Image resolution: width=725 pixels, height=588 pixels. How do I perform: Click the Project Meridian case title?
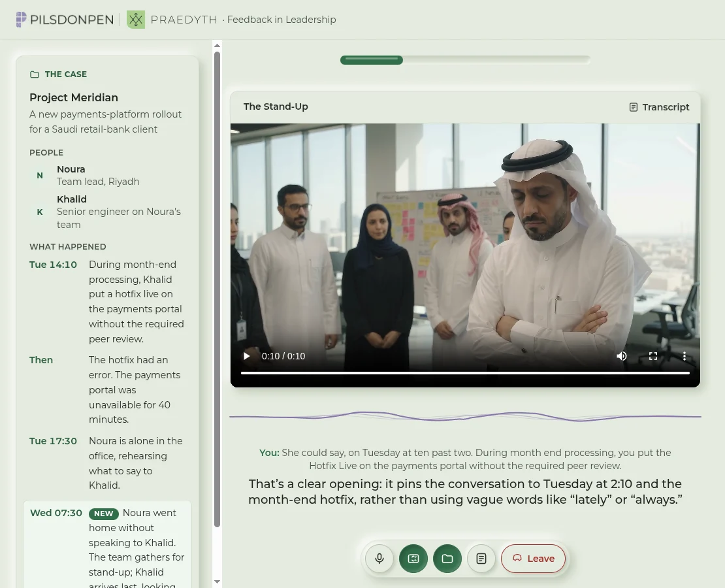[x=74, y=97]
